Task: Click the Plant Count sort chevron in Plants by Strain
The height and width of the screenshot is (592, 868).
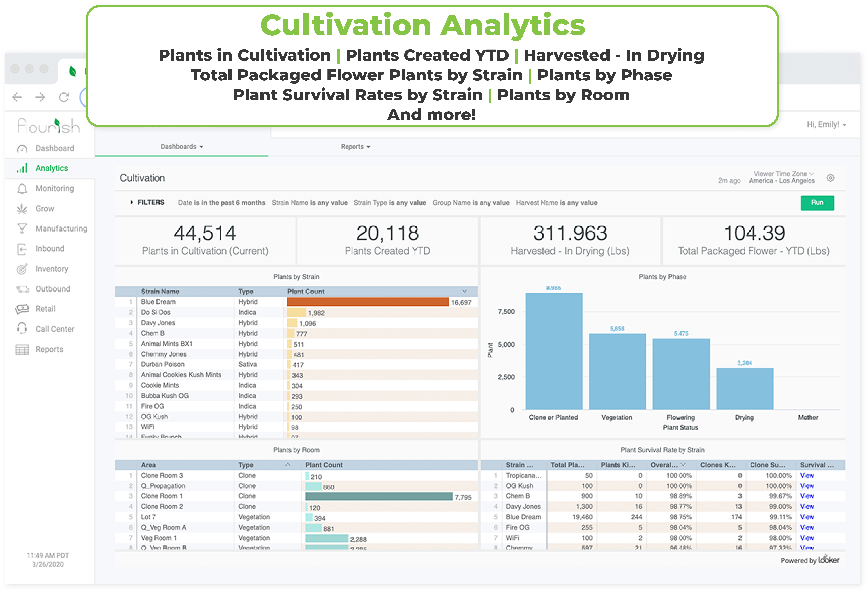Action: tap(464, 291)
